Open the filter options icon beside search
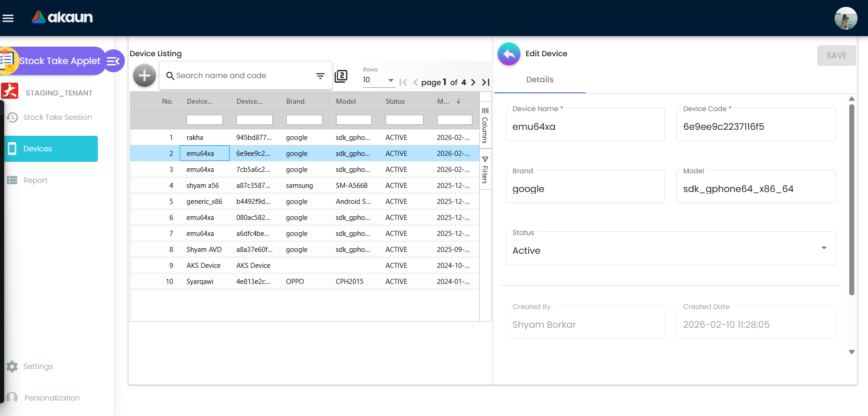 coord(320,76)
